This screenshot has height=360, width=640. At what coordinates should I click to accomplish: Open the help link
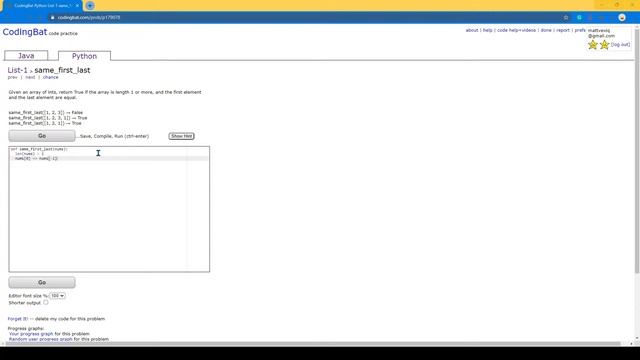pos(488,30)
